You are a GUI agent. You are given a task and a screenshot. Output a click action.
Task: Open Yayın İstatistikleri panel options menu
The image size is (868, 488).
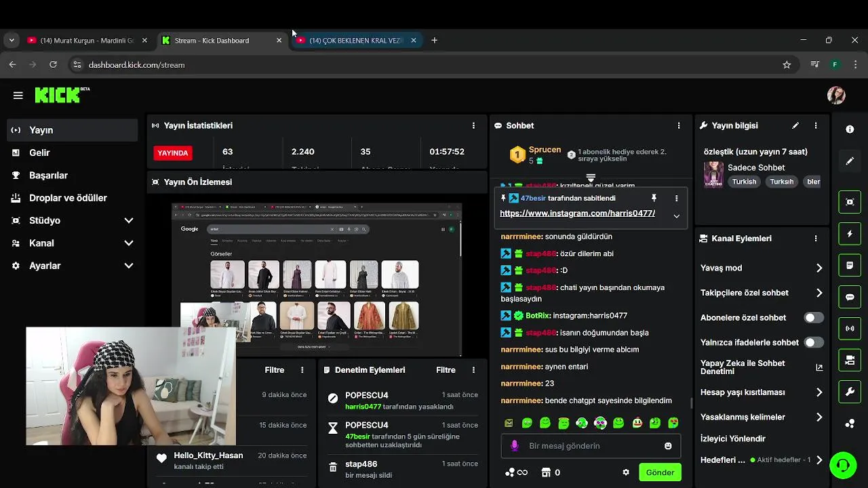[x=473, y=125]
